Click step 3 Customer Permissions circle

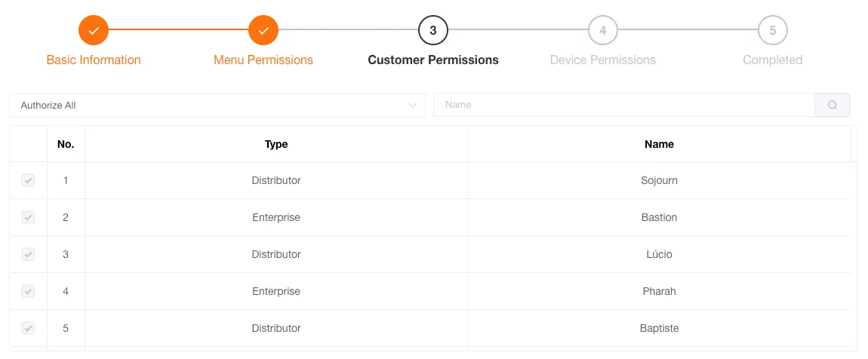[433, 31]
